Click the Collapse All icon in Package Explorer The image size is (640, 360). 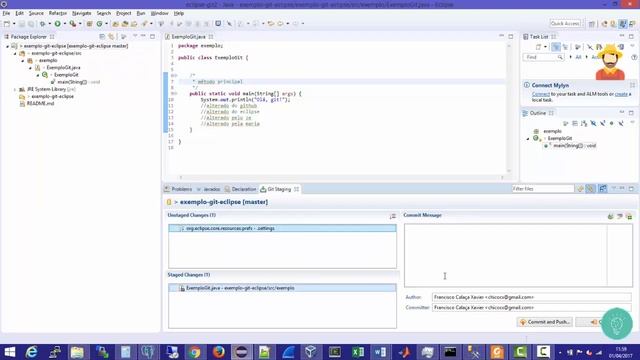click(x=102, y=37)
